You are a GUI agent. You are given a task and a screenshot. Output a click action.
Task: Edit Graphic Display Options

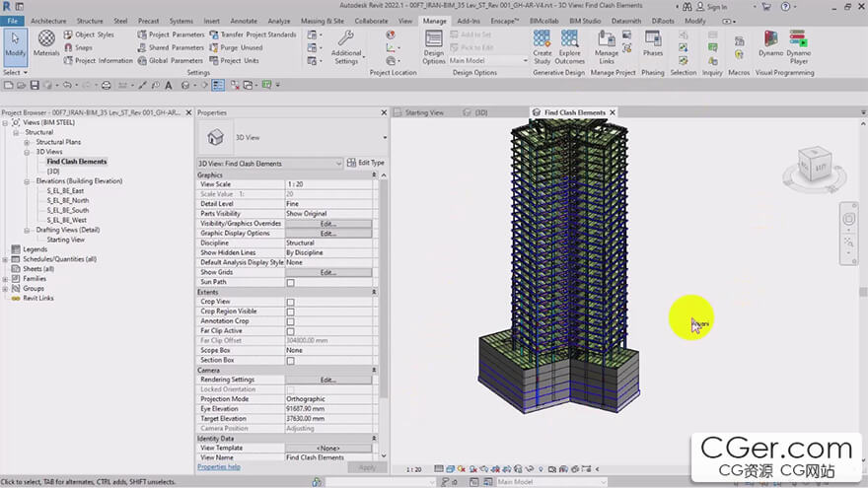pos(328,234)
